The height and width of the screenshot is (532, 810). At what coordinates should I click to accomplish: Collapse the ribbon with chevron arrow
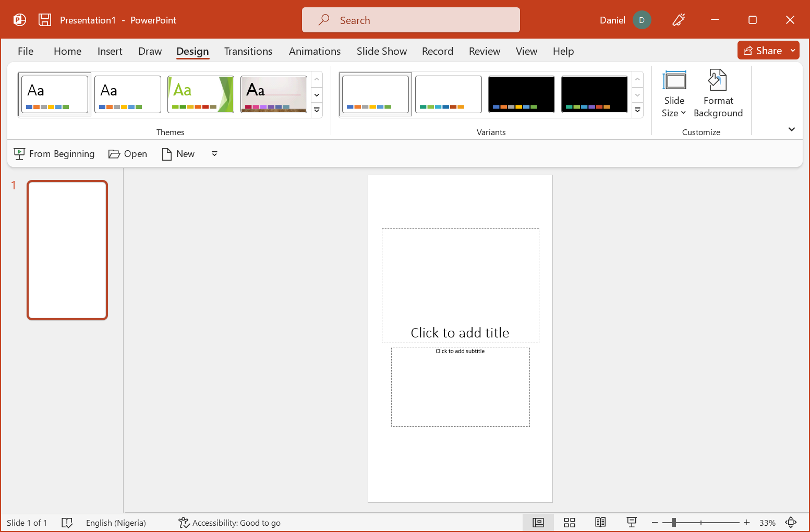(791, 129)
